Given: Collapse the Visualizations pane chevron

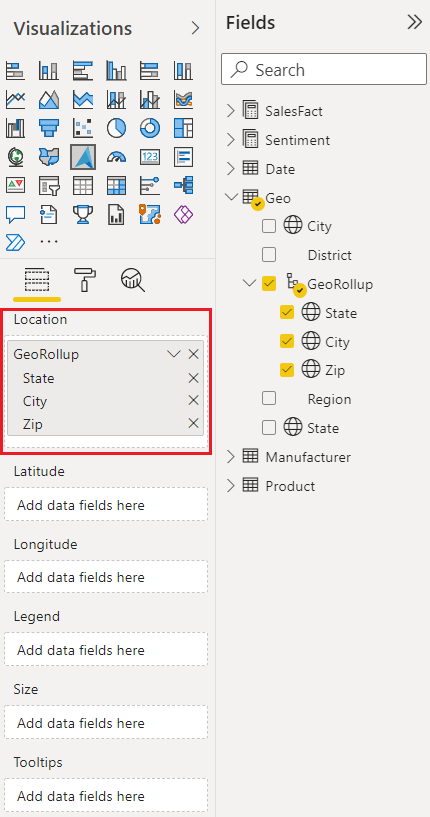Looking at the screenshot, I should point(195,28).
